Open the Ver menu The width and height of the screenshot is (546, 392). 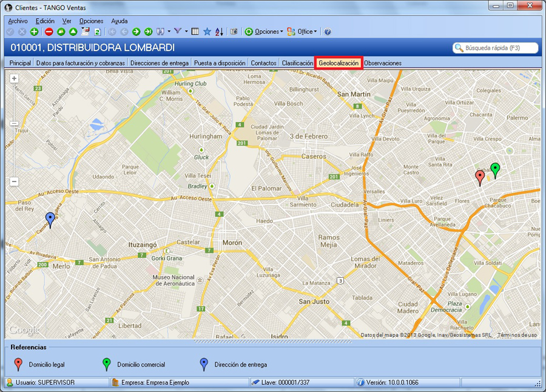click(67, 21)
